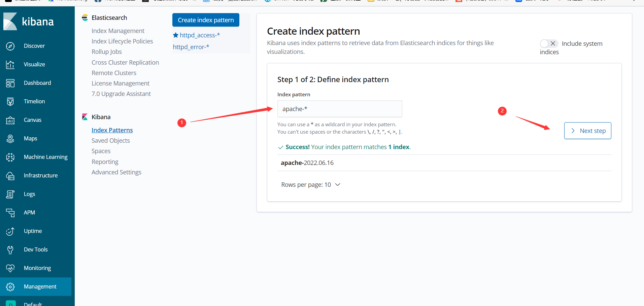This screenshot has height=306, width=644.
Task: Open Index Patterns settings link
Action: [112, 130]
